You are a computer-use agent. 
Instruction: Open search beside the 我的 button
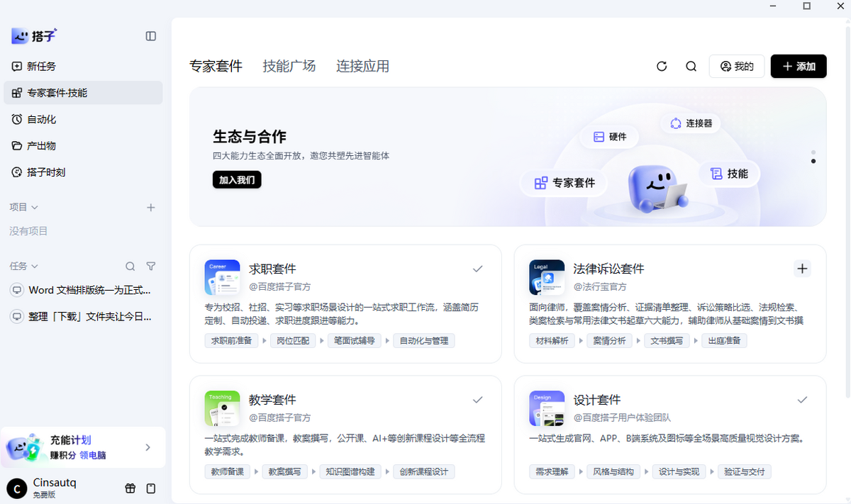pos(691,67)
